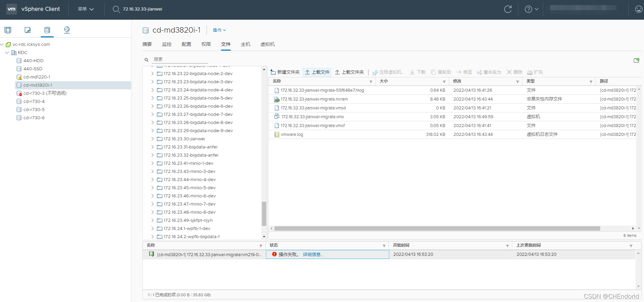The width and height of the screenshot is (644, 302).
Task: Click the vm logo icon
Action: point(12,9)
